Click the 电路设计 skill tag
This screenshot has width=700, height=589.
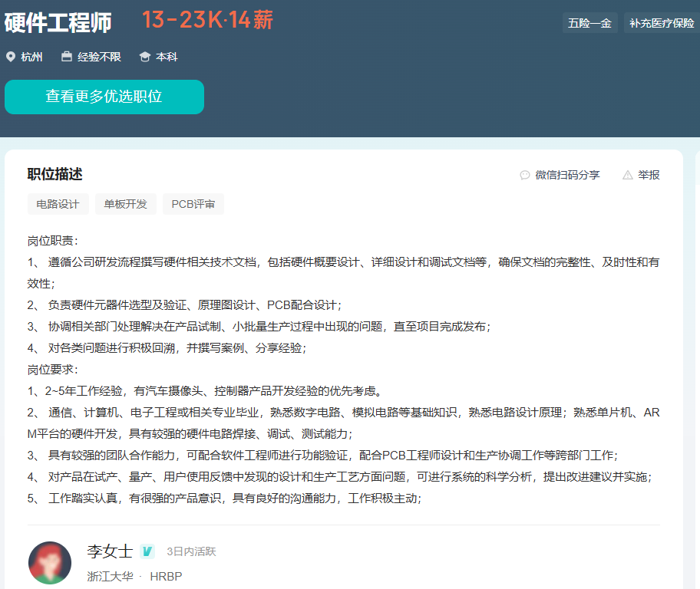click(58, 204)
